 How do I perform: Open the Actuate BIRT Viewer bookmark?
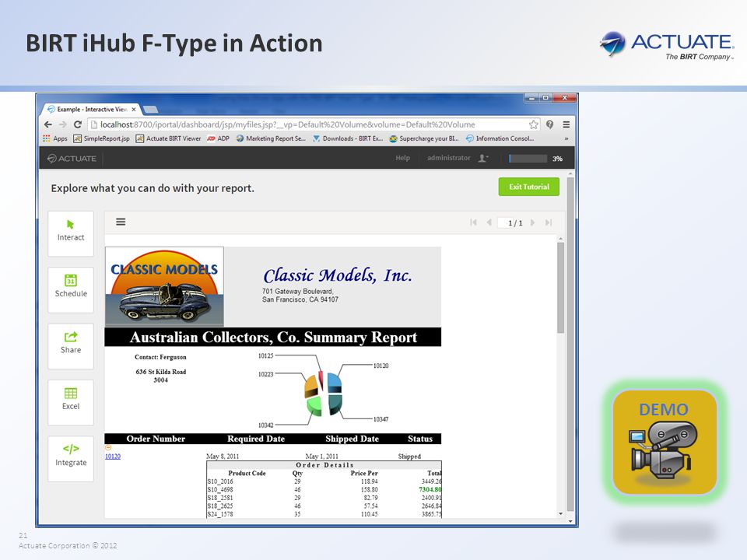pyautogui.click(x=168, y=138)
